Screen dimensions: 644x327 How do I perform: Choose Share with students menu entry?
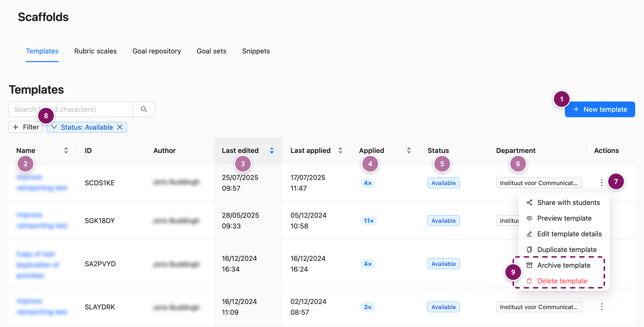564,202
